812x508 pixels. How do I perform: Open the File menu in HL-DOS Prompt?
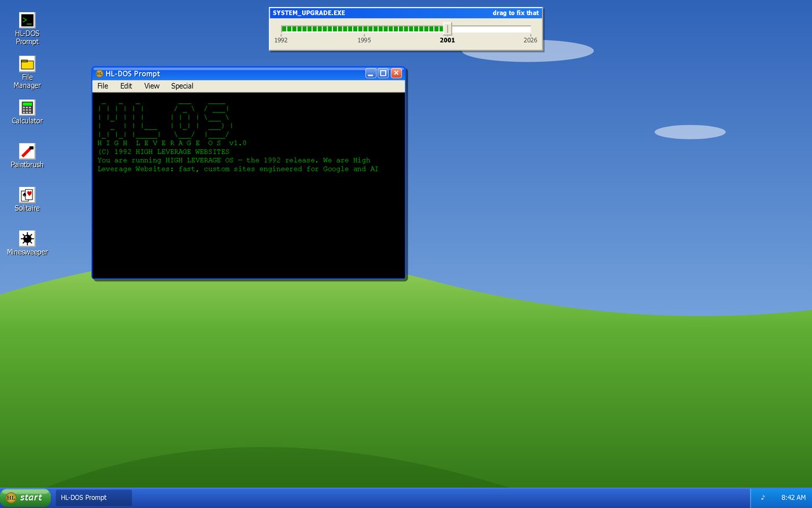tap(103, 86)
